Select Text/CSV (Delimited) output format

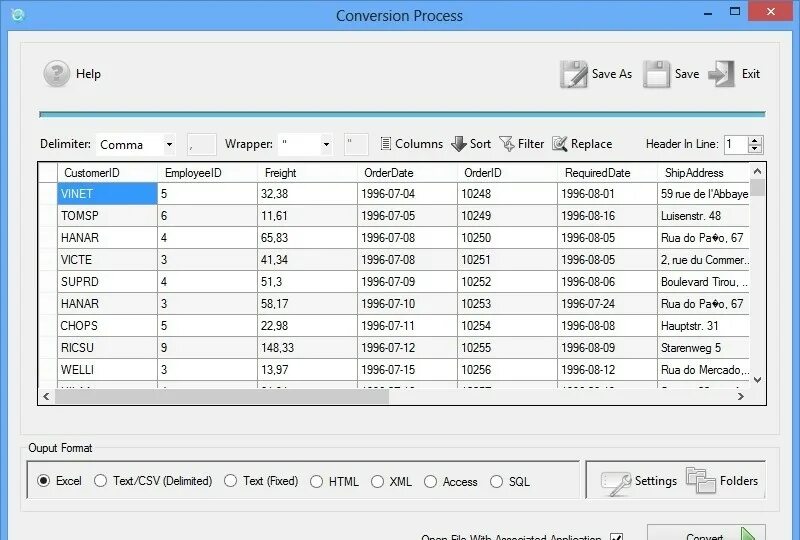point(101,481)
